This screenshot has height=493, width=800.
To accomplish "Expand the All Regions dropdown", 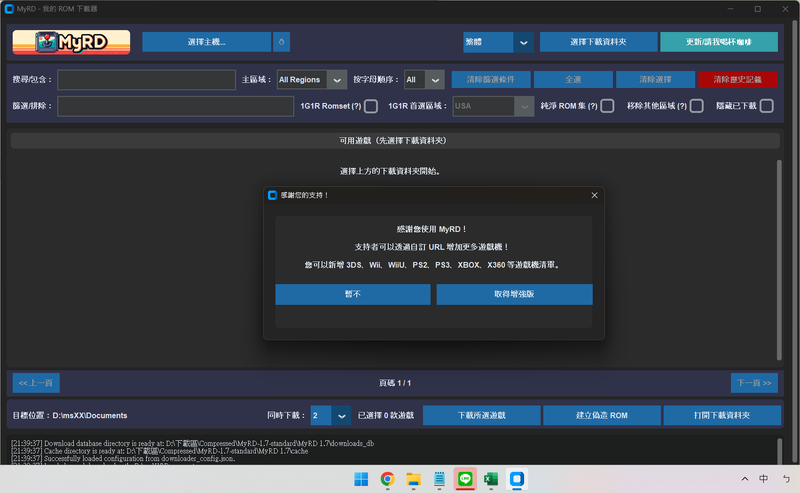I will 312,80.
